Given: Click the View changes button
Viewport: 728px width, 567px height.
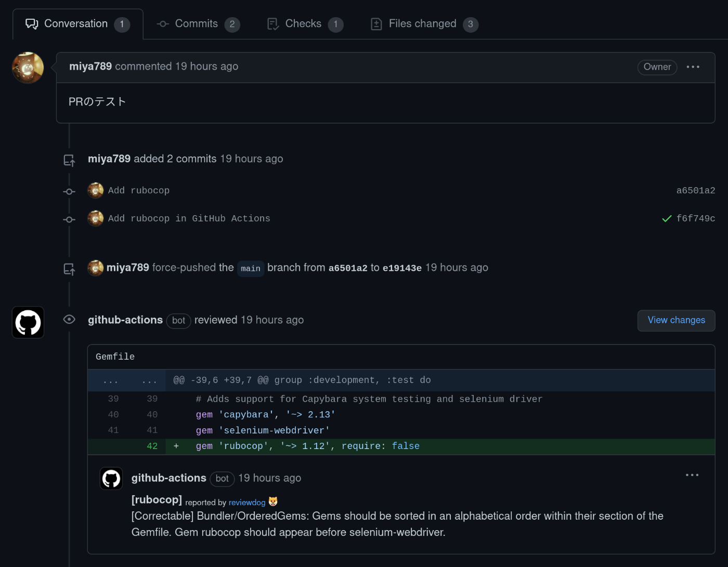Looking at the screenshot, I should 676,320.
